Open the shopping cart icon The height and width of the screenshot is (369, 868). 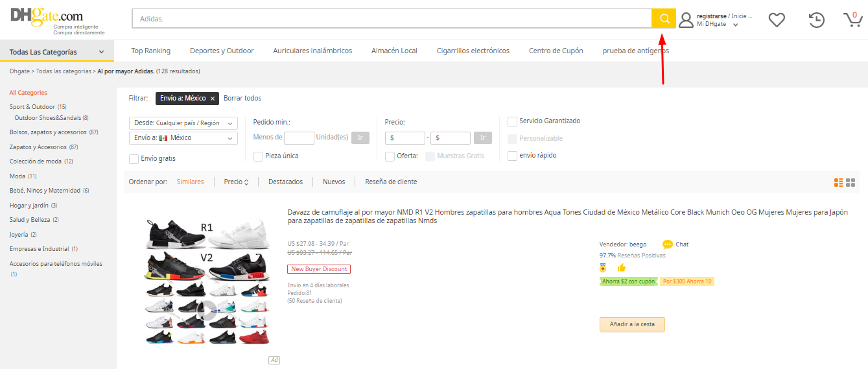tap(852, 19)
